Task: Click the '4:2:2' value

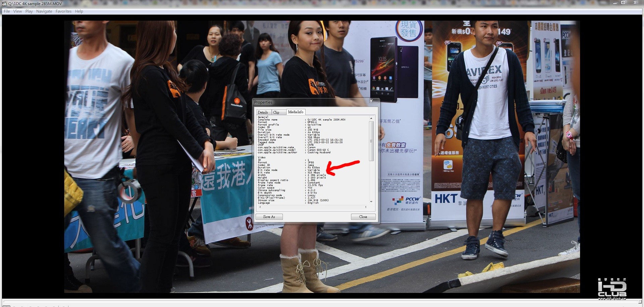Action: (x=311, y=190)
